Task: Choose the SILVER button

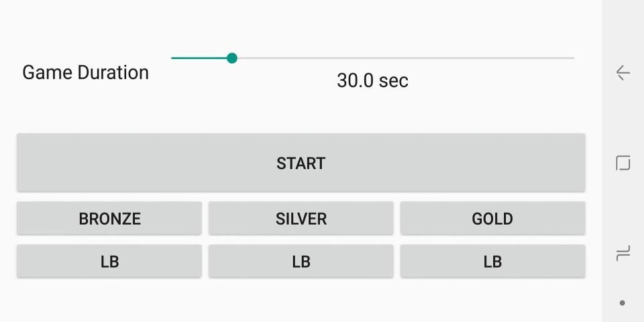Action: (x=301, y=219)
